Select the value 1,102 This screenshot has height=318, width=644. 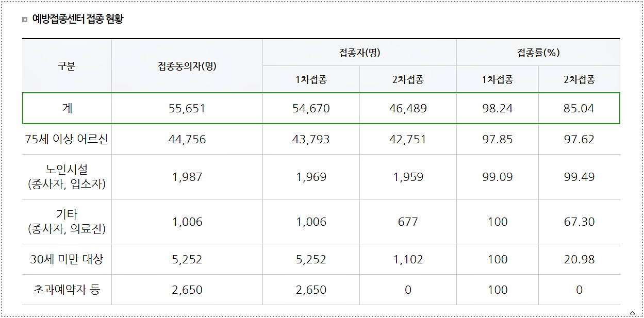[x=408, y=260]
